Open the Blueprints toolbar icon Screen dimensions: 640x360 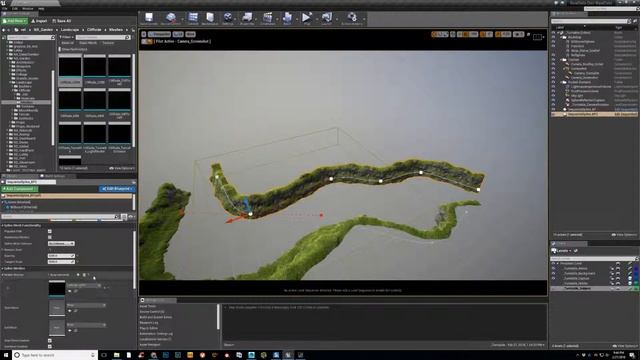coord(247,18)
